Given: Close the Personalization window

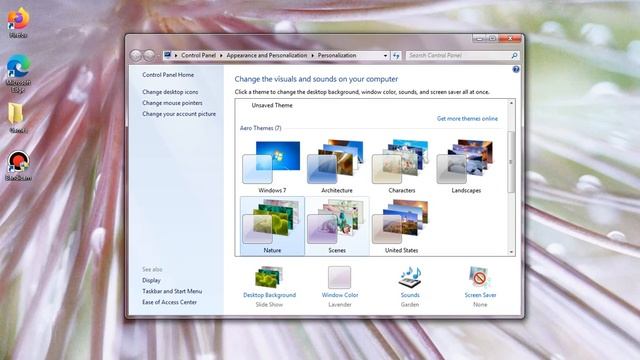Looking at the screenshot, I should pos(510,39).
